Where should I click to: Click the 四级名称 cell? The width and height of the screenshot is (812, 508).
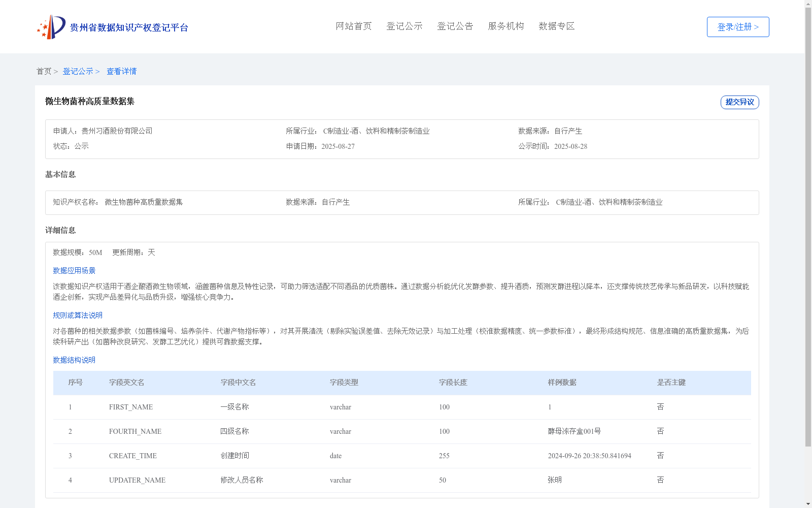[x=235, y=431]
